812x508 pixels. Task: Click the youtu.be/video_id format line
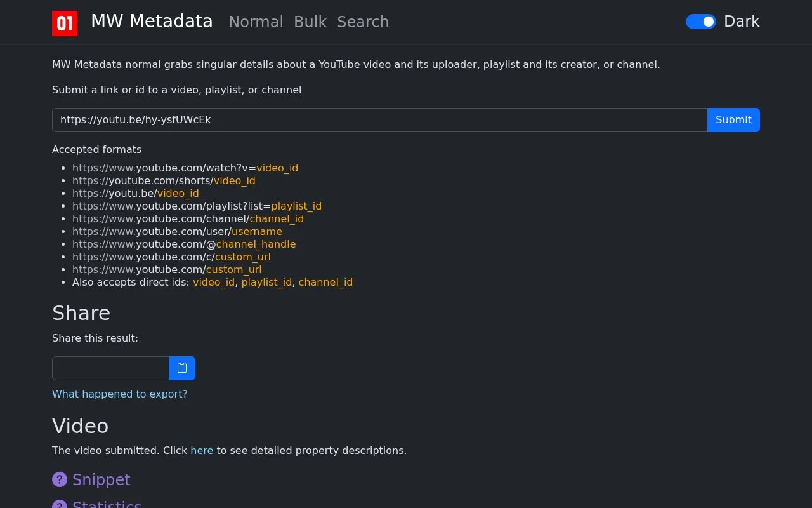pos(136,193)
